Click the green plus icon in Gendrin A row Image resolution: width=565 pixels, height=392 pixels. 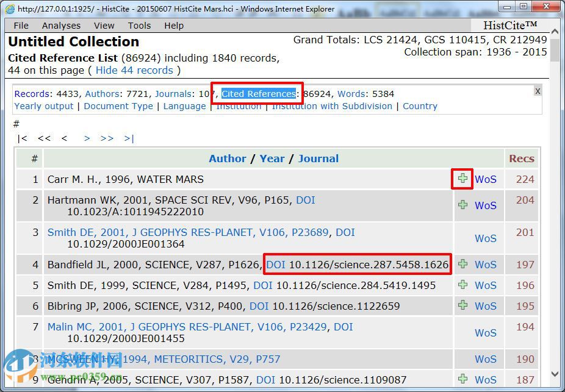[x=462, y=379]
